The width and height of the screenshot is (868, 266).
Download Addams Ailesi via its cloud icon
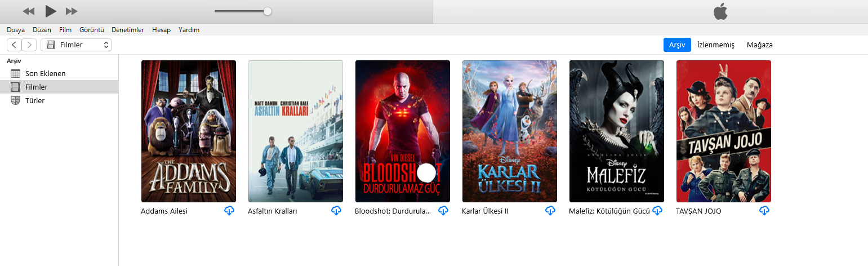(229, 211)
